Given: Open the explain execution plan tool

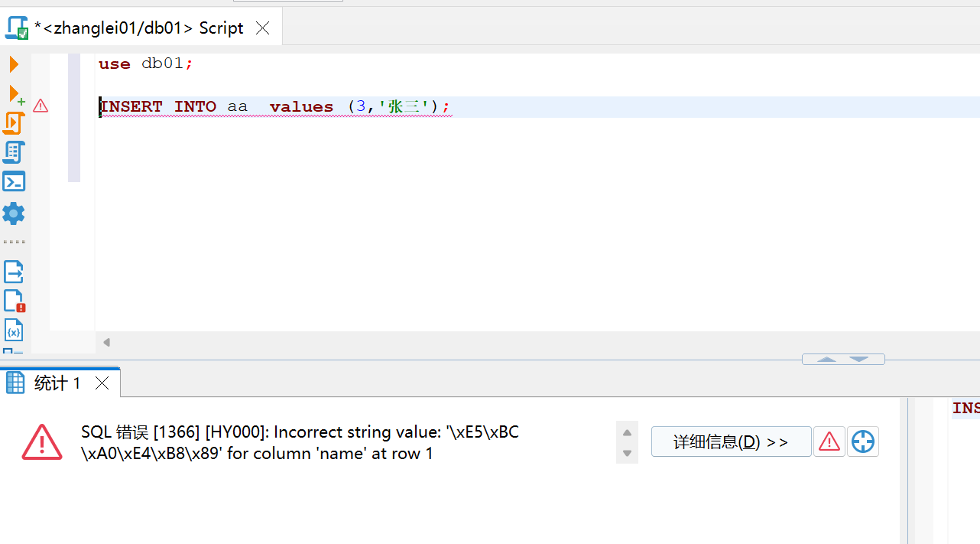Looking at the screenshot, I should [x=14, y=151].
